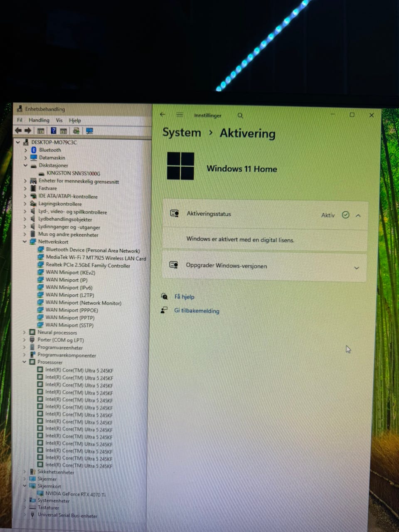The width and height of the screenshot is (399, 532).
Task: Open the Handling menu
Action: pyautogui.click(x=39, y=120)
